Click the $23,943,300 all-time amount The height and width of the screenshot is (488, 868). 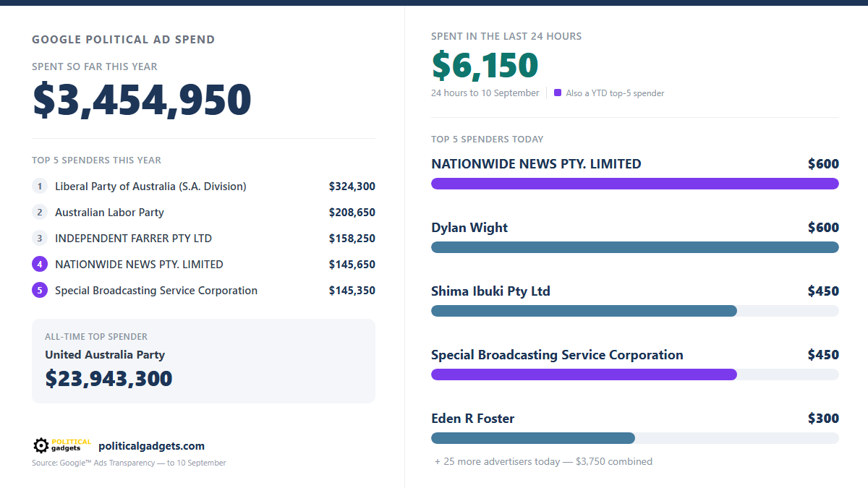(109, 379)
